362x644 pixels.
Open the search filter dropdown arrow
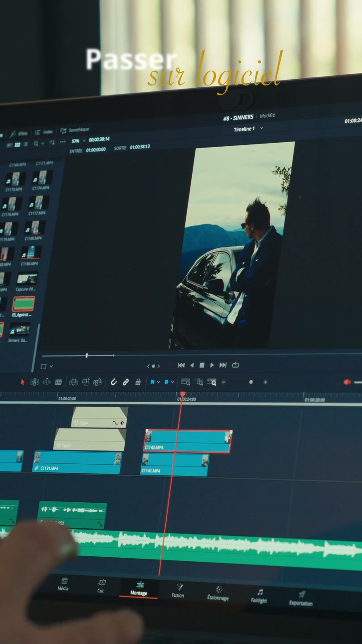(42, 144)
